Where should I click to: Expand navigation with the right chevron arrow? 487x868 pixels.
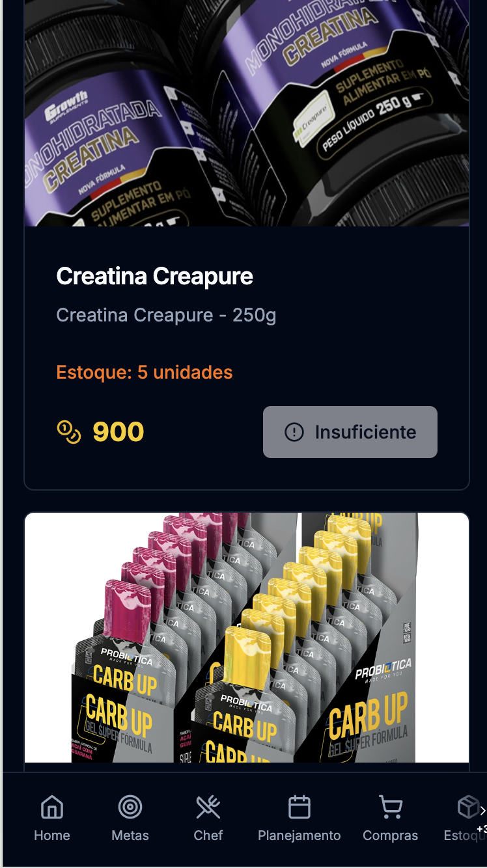(x=482, y=811)
